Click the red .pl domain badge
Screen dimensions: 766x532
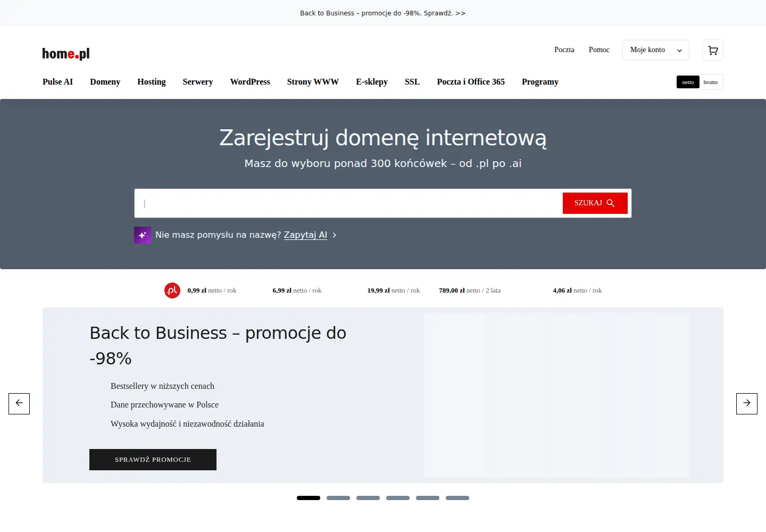coord(172,290)
